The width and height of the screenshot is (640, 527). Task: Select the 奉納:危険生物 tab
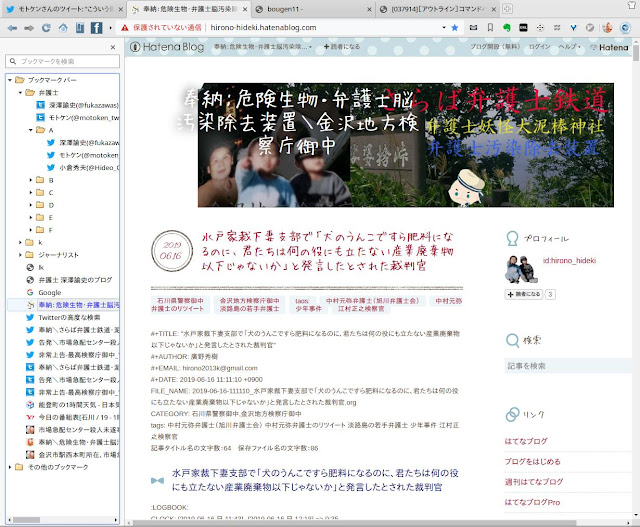188,9
